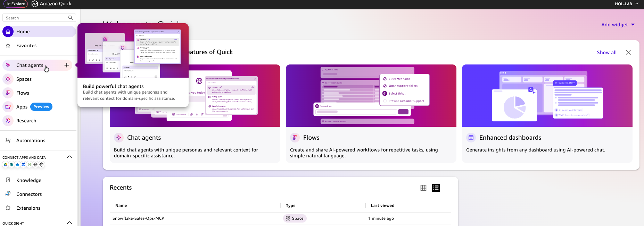Open the Automations sidebar icon
The width and height of the screenshot is (644, 226).
(8, 140)
